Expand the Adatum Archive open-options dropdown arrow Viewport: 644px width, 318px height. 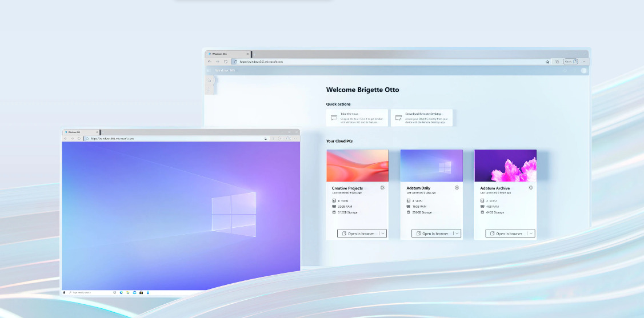point(531,234)
